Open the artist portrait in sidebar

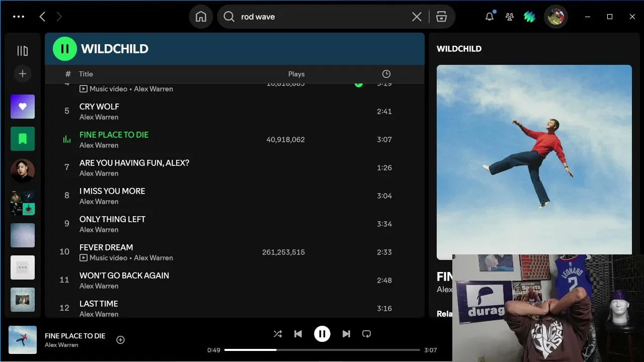point(23,171)
